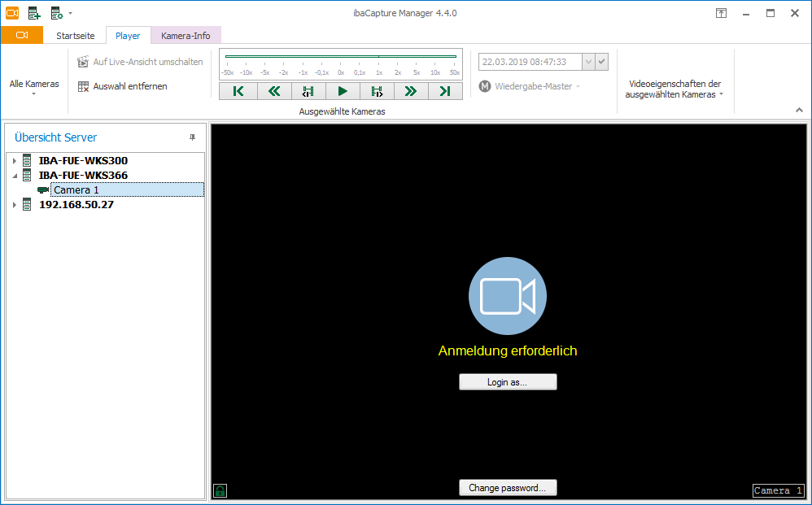Step one frame forward
Image resolution: width=812 pixels, height=505 pixels.
tap(377, 91)
